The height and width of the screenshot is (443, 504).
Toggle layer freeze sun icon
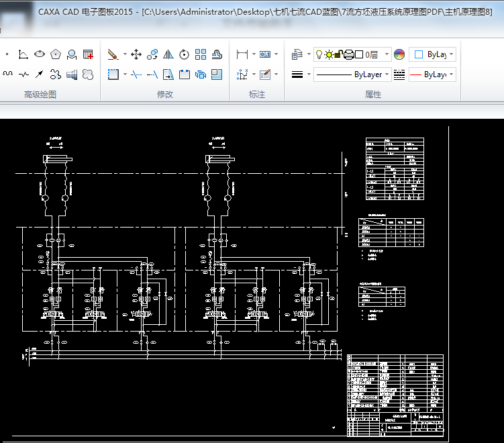click(x=329, y=54)
